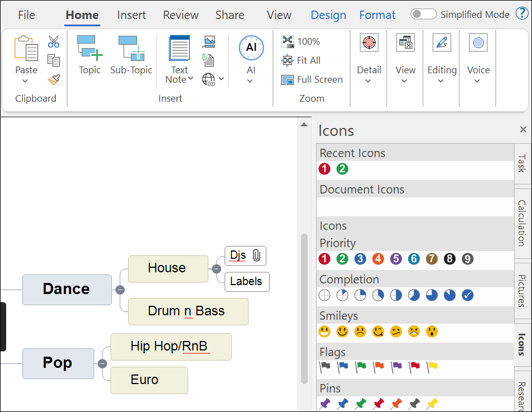
Task: Expand the Text Note dropdown arrow
Action: (x=191, y=79)
